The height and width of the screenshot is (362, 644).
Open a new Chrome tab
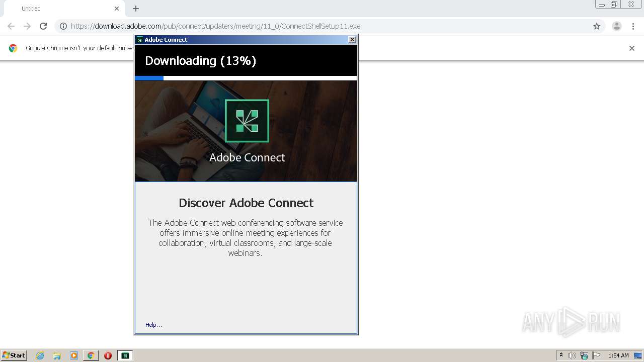point(136,9)
